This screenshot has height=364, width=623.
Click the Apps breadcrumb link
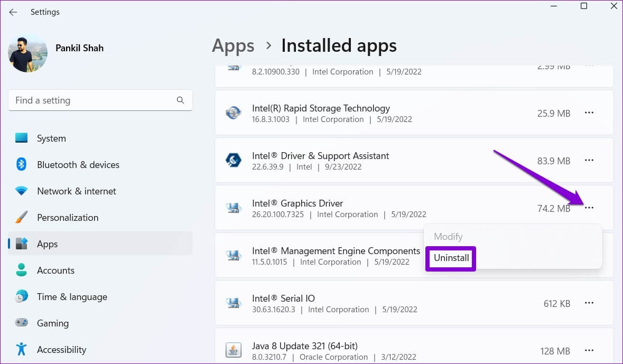coord(233,46)
